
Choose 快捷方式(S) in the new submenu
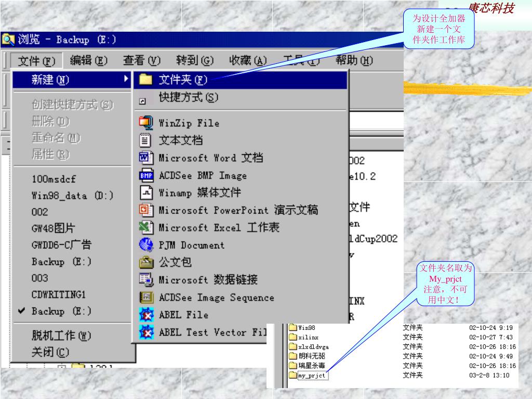point(240,98)
